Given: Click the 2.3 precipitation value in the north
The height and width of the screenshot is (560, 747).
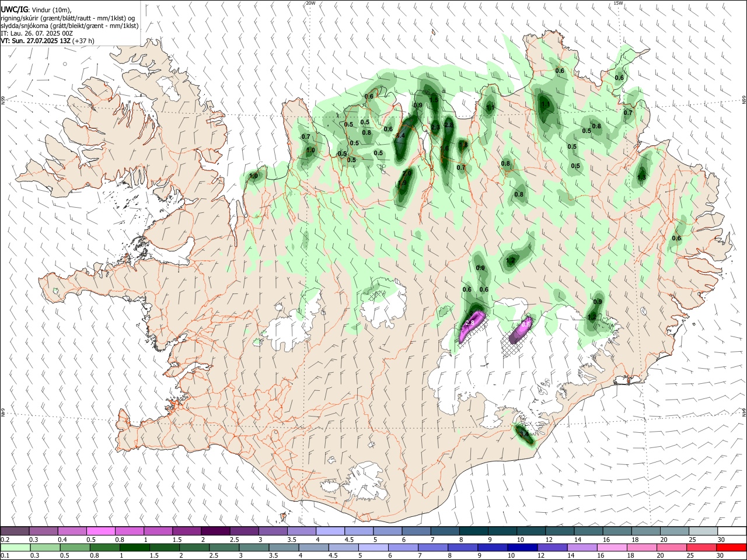Looking at the screenshot, I should (x=435, y=127).
